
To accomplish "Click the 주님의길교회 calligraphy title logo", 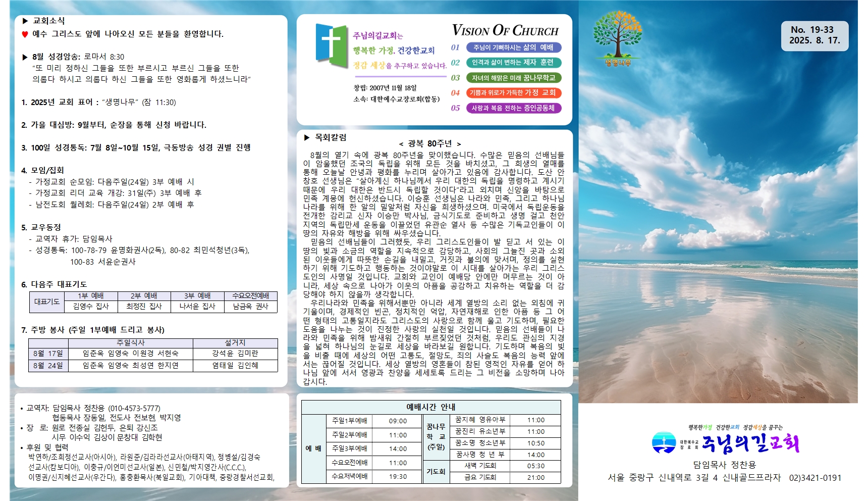I will point(750,443).
